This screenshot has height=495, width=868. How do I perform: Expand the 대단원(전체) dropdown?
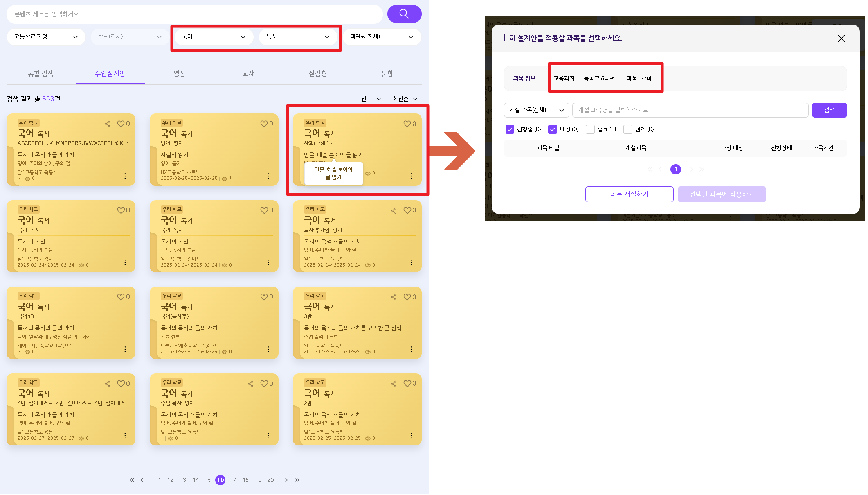click(381, 37)
